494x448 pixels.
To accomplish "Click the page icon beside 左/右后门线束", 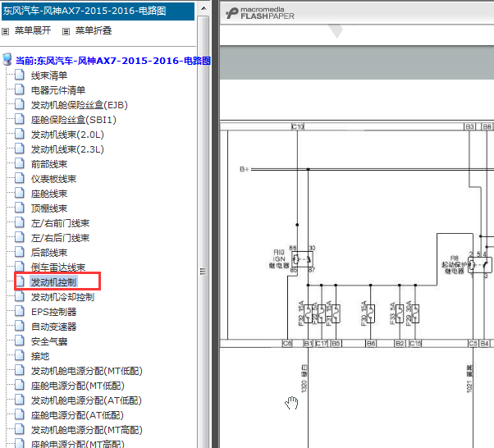I will [x=20, y=238].
